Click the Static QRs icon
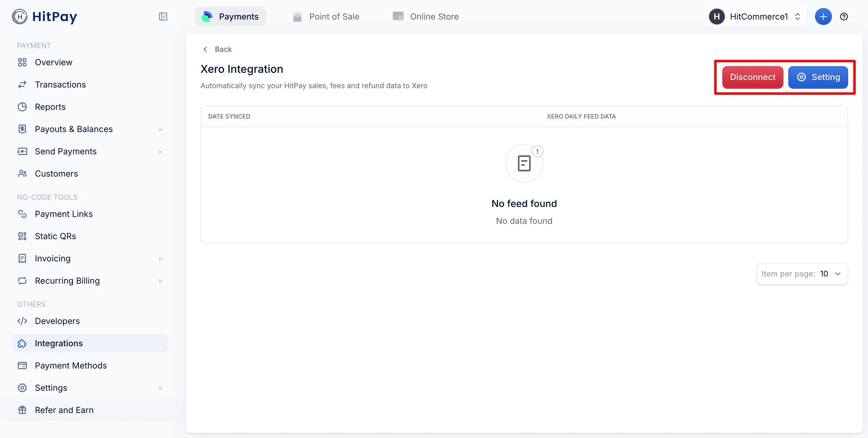The image size is (868, 438). [x=22, y=236]
